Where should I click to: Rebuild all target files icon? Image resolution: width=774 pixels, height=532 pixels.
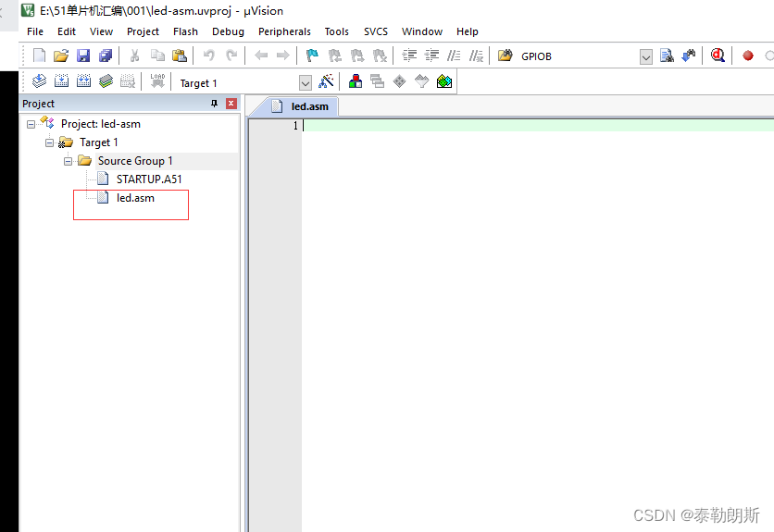tap(83, 80)
